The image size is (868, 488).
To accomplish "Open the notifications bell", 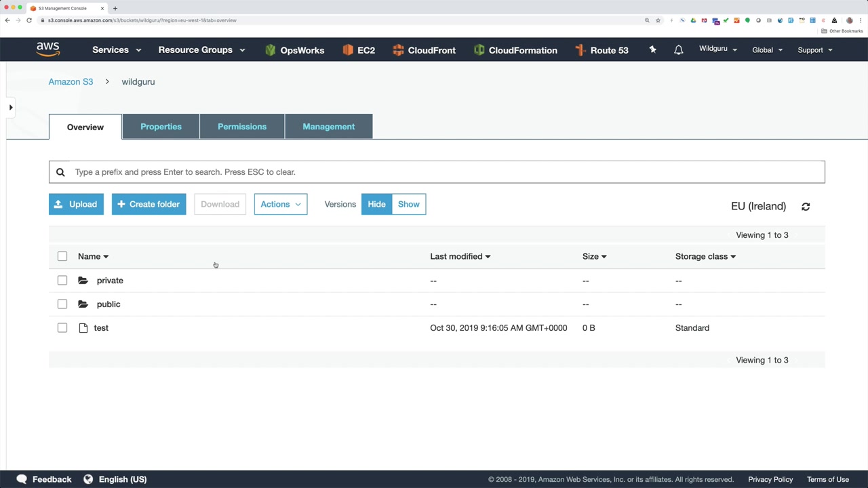I will (678, 50).
